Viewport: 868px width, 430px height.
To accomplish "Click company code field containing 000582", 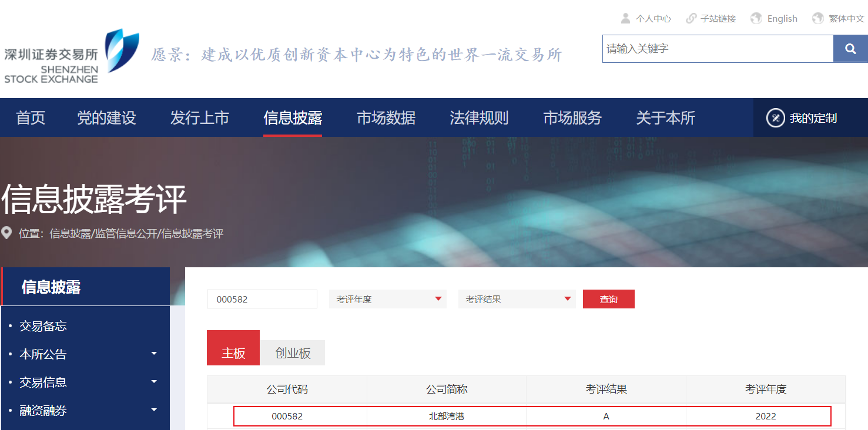I will (x=262, y=299).
